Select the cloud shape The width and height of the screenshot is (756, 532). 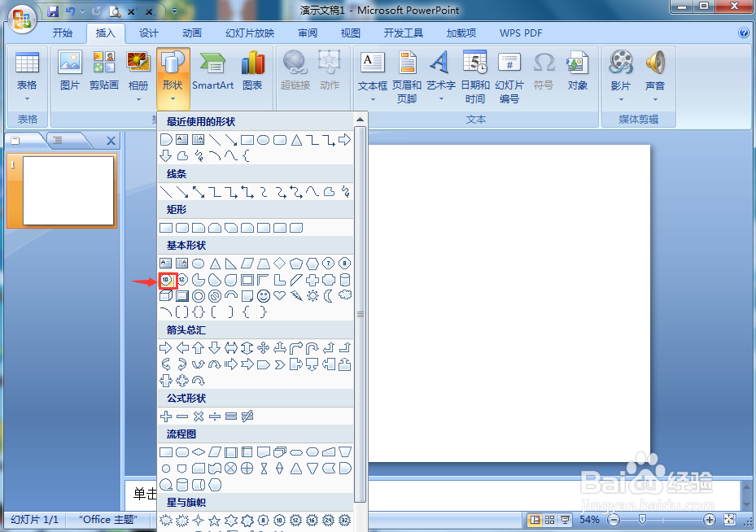(x=345, y=295)
